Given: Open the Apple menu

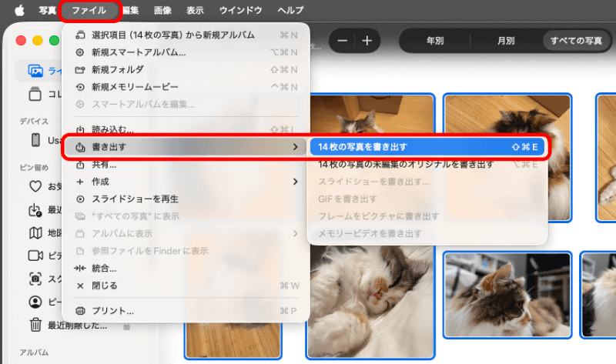Looking at the screenshot, I should (19, 10).
